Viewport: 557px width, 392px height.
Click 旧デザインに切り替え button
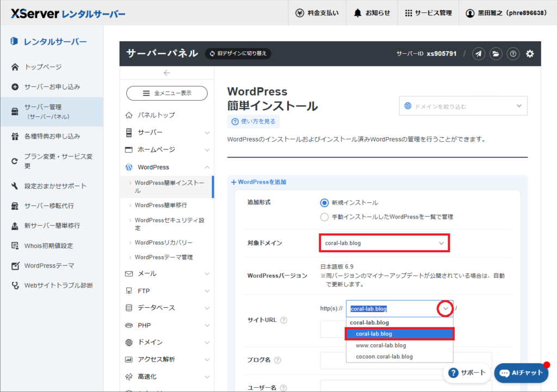(238, 54)
